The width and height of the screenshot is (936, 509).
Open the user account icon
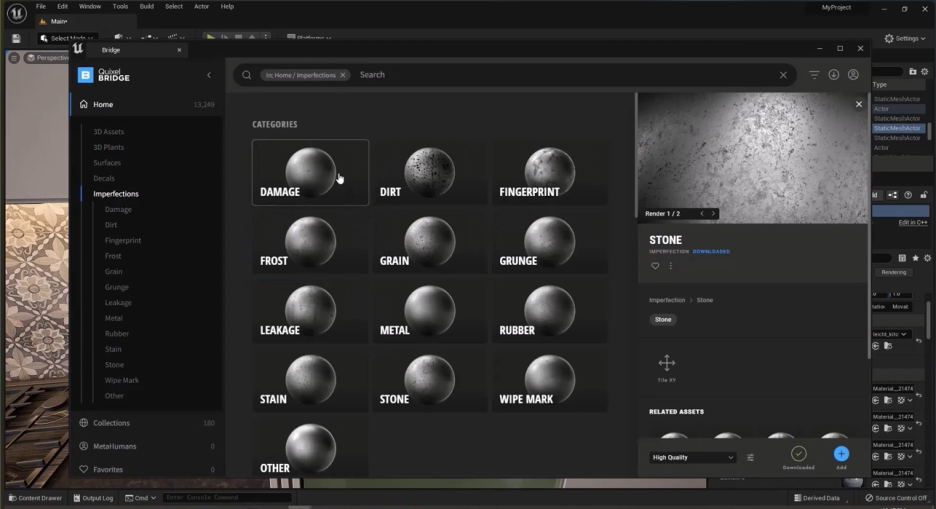click(854, 75)
